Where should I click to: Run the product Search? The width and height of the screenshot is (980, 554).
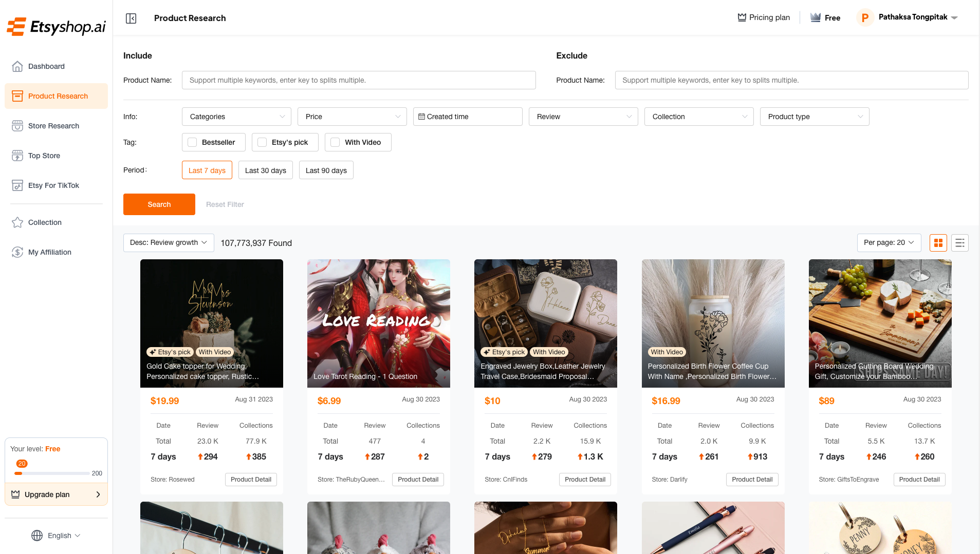point(159,204)
